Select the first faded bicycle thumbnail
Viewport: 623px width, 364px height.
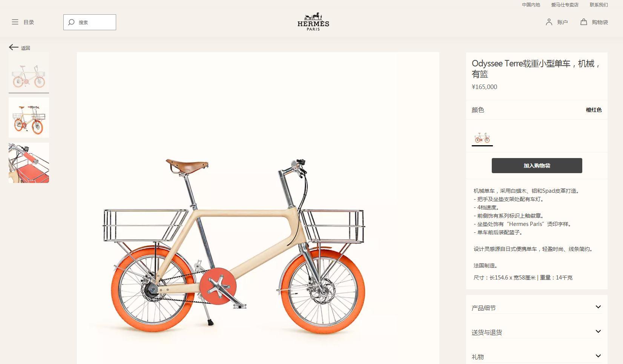[x=29, y=72]
